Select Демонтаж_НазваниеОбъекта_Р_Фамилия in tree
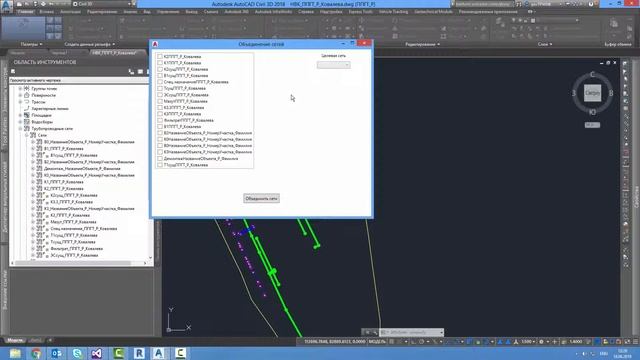Viewport: 640px width, 360px height. tap(82, 169)
